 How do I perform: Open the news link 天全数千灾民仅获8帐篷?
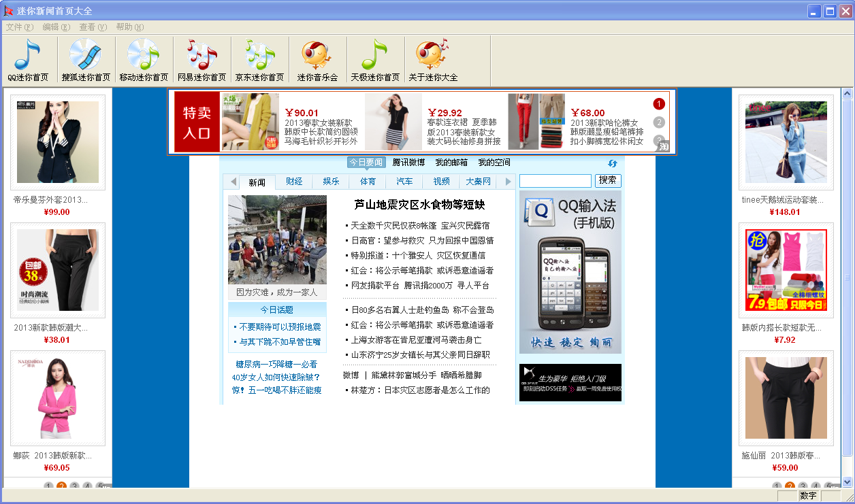click(392, 225)
